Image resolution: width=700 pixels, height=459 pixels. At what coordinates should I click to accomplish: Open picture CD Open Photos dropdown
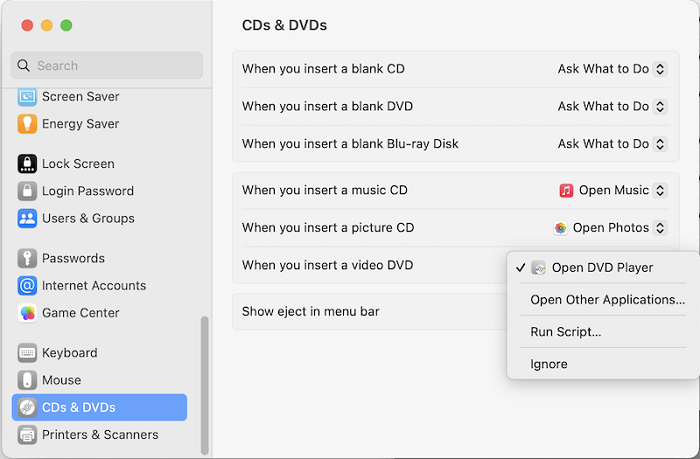(x=609, y=228)
